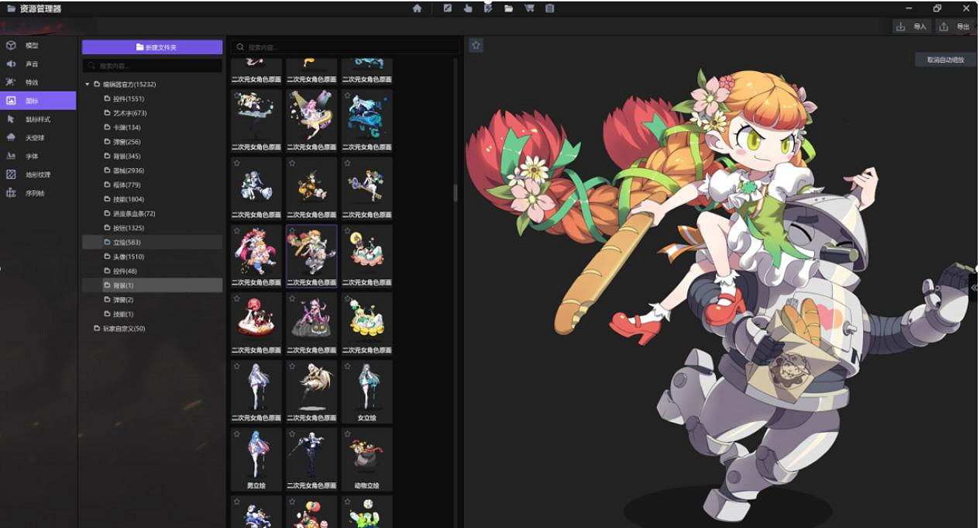Select the 字体 fonts tab in the sidebar

pyautogui.click(x=31, y=157)
